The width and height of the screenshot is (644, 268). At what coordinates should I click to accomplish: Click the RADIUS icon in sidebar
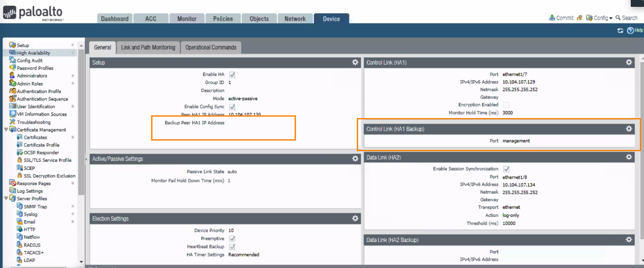point(20,245)
